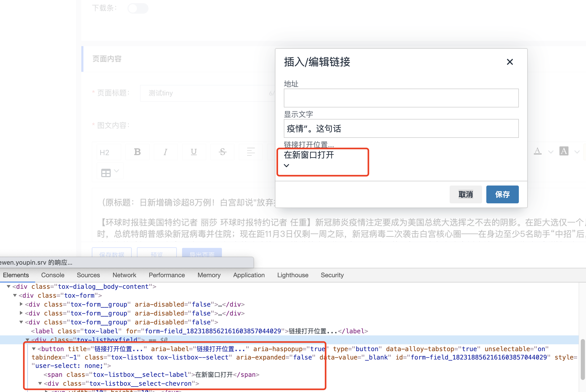Collapse the tox-dialog__body-content div in Elements

tap(8, 286)
